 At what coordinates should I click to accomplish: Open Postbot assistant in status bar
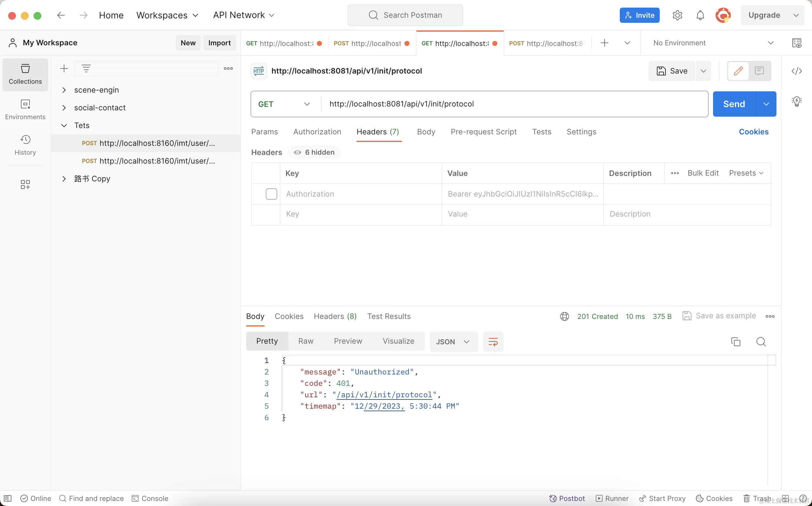567,498
